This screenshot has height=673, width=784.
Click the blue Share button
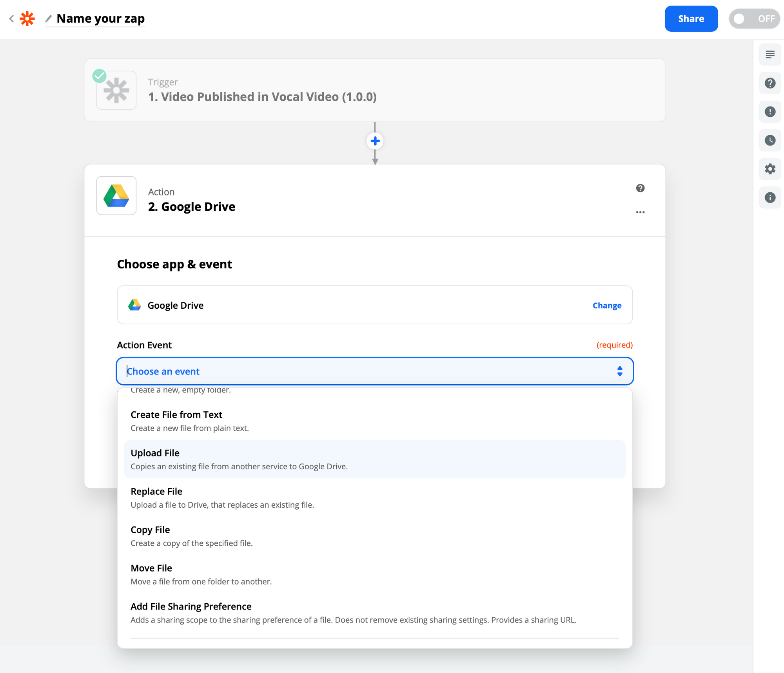[x=691, y=18]
